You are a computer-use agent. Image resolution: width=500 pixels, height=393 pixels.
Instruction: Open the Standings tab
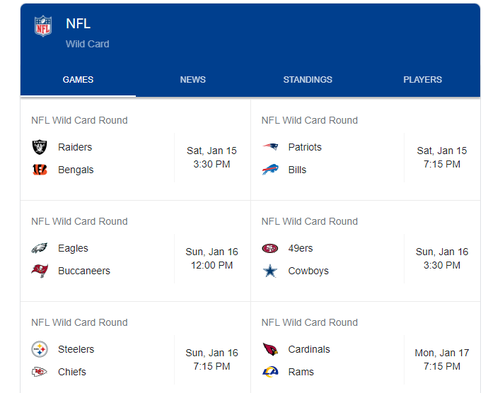tap(308, 80)
